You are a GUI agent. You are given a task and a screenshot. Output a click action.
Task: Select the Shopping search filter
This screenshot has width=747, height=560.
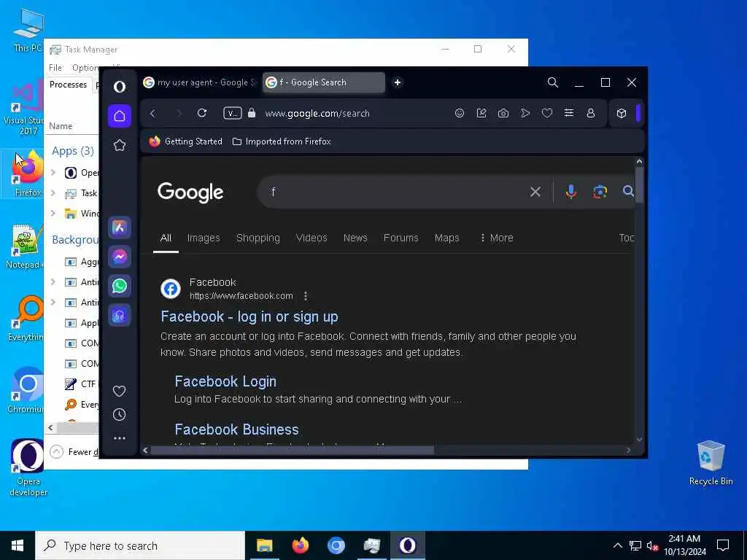(258, 238)
